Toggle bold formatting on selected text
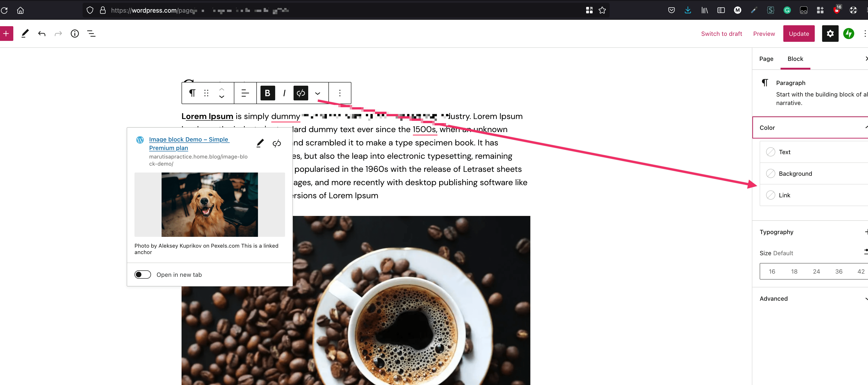 268,93
